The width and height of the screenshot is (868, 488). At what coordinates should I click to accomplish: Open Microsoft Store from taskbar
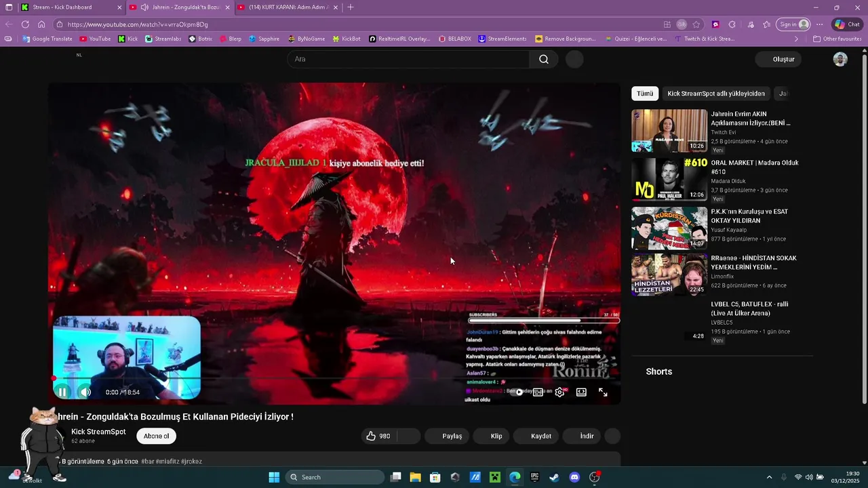(435, 477)
